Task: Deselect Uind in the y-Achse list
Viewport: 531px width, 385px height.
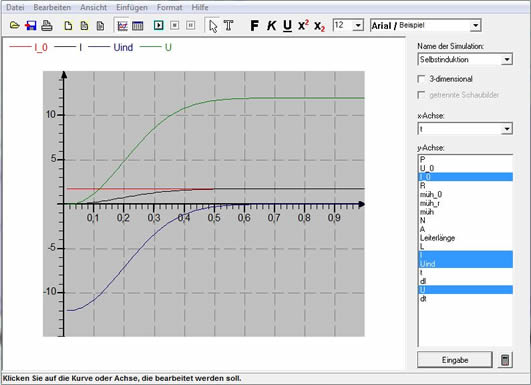Action: coord(465,264)
